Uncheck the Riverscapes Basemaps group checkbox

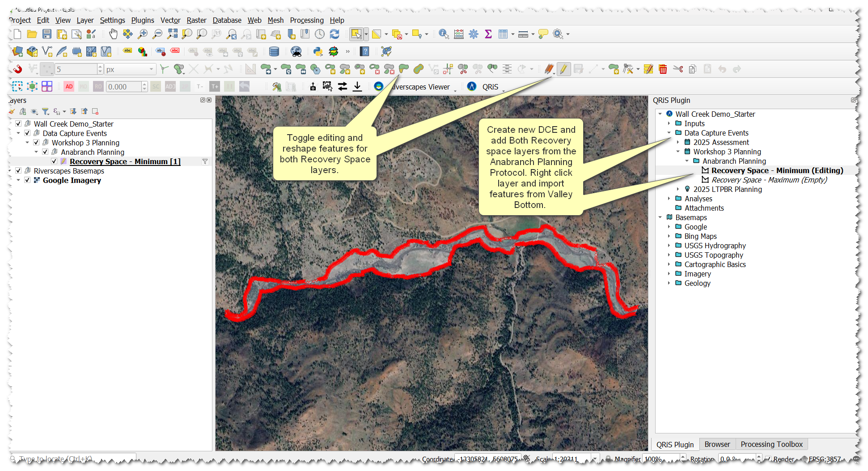(18, 171)
